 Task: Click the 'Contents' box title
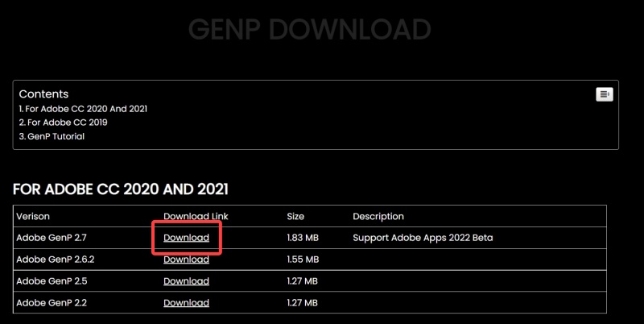coord(43,94)
